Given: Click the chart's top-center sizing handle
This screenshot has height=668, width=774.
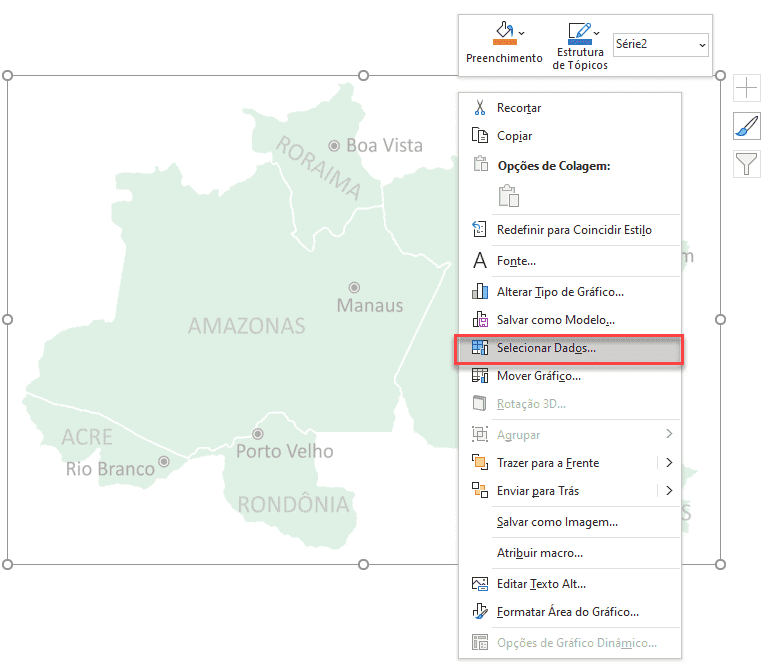Looking at the screenshot, I should coord(363,75).
